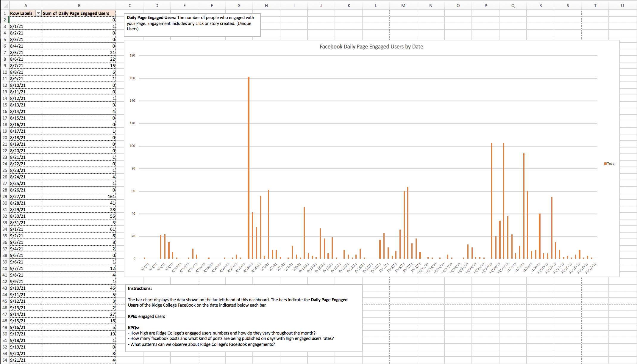Click the 160 gridline label on axis
637x364 pixels.
132,78
